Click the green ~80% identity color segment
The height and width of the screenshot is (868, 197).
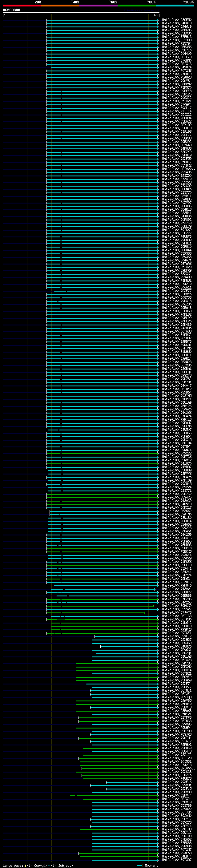[137, 6]
